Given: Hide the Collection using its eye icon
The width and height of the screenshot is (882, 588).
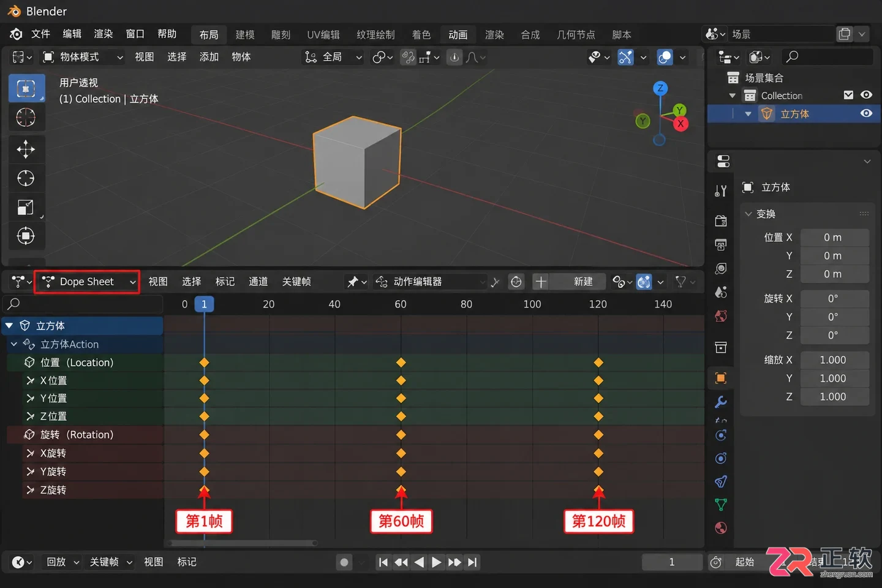Looking at the screenshot, I should [866, 95].
